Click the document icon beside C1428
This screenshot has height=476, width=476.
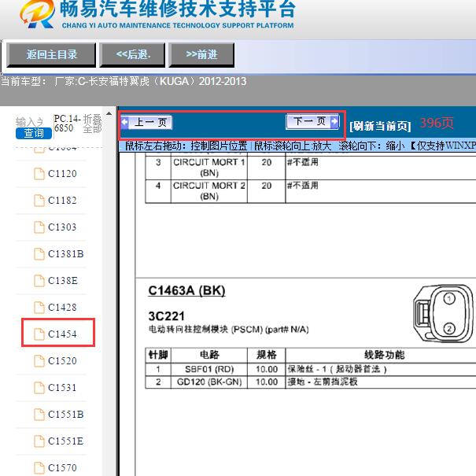(39, 308)
